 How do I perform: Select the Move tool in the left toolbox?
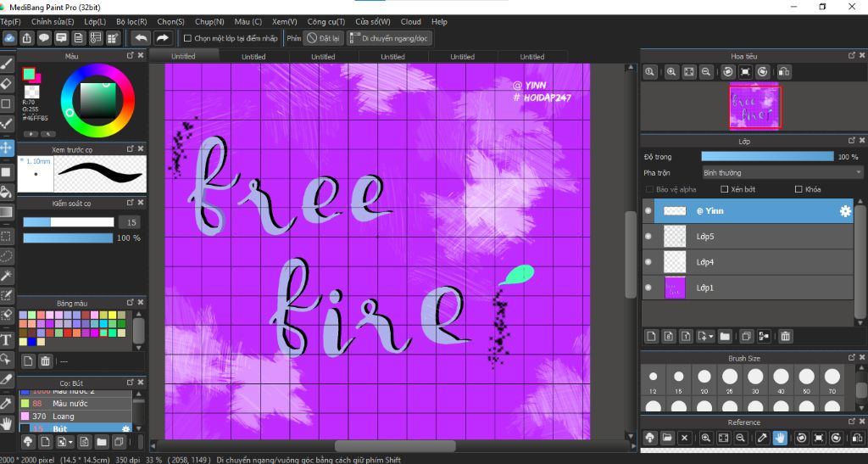click(6, 148)
